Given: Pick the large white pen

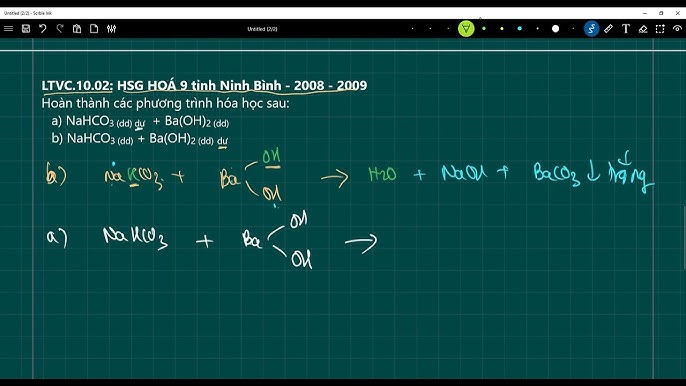Looking at the screenshot, I should click(555, 29).
